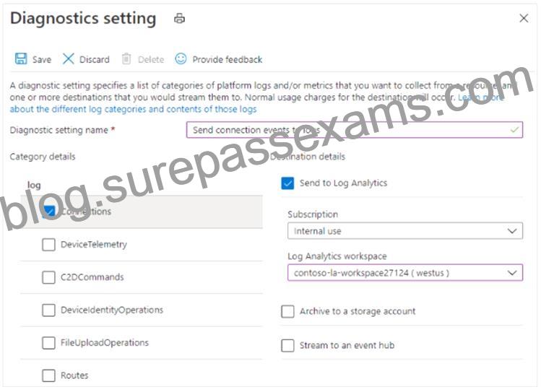Click the Discard X icon
The width and height of the screenshot is (541, 392).
pyautogui.click(x=69, y=58)
